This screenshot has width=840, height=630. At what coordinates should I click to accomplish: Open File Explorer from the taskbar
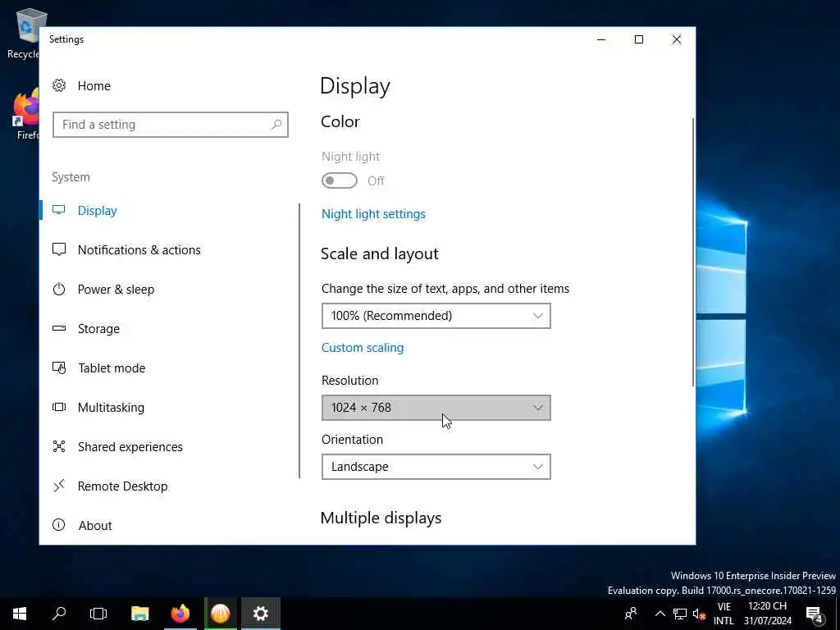tap(139, 614)
